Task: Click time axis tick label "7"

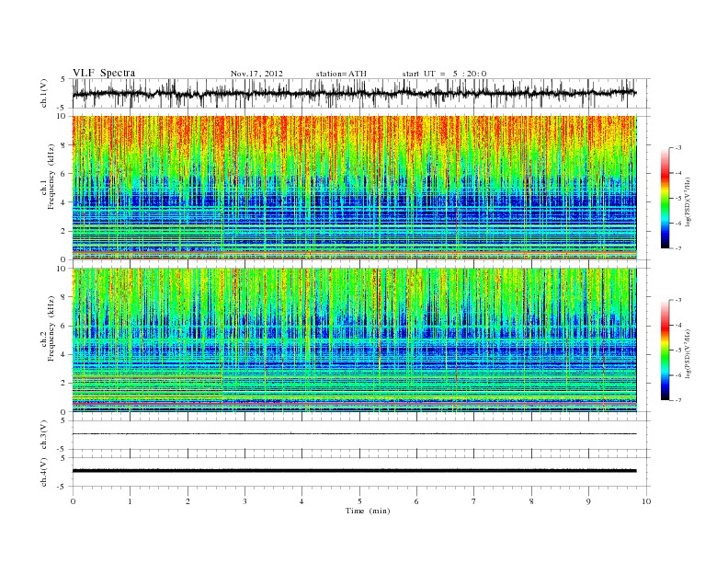Action: pos(474,501)
